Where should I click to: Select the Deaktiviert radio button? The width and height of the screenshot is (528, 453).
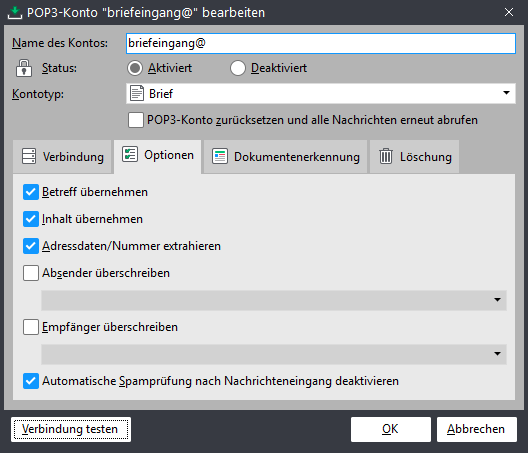tap(238, 68)
